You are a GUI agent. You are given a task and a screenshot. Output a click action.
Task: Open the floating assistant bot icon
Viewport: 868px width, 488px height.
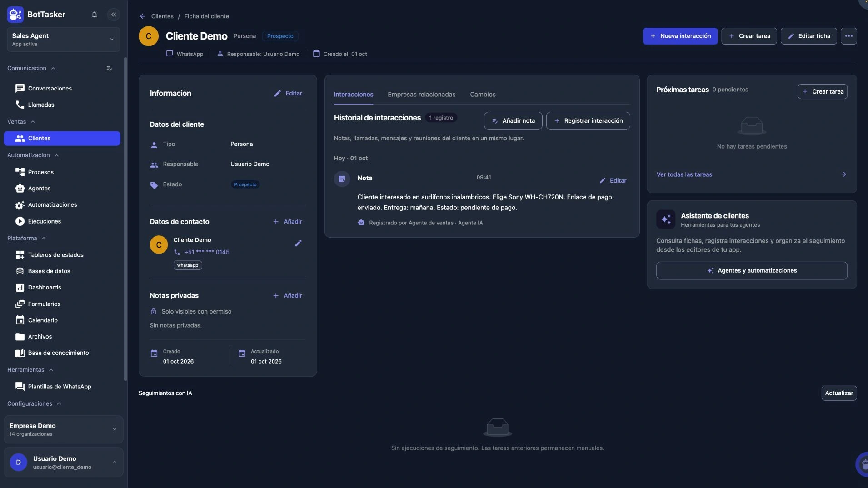pyautogui.click(x=862, y=464)
